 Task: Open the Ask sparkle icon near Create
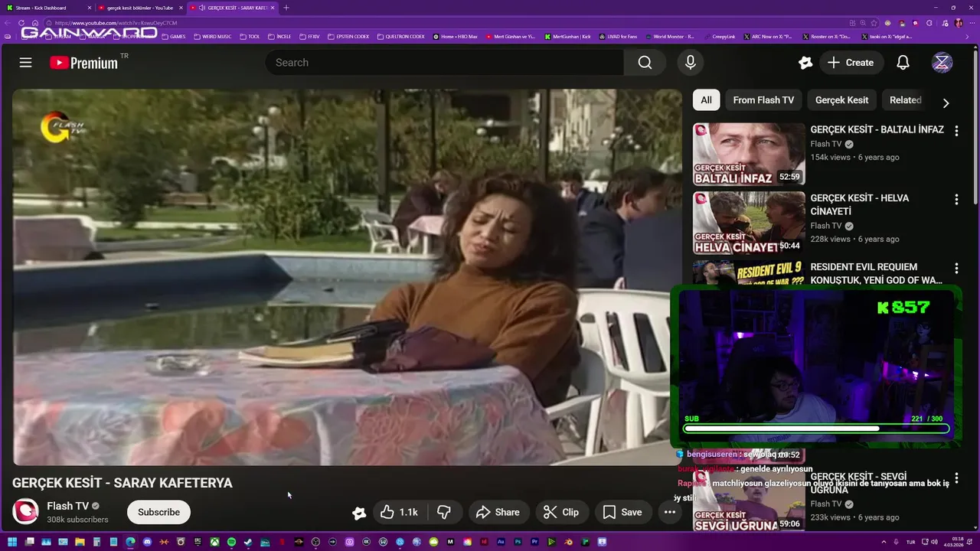pos(805,63)
